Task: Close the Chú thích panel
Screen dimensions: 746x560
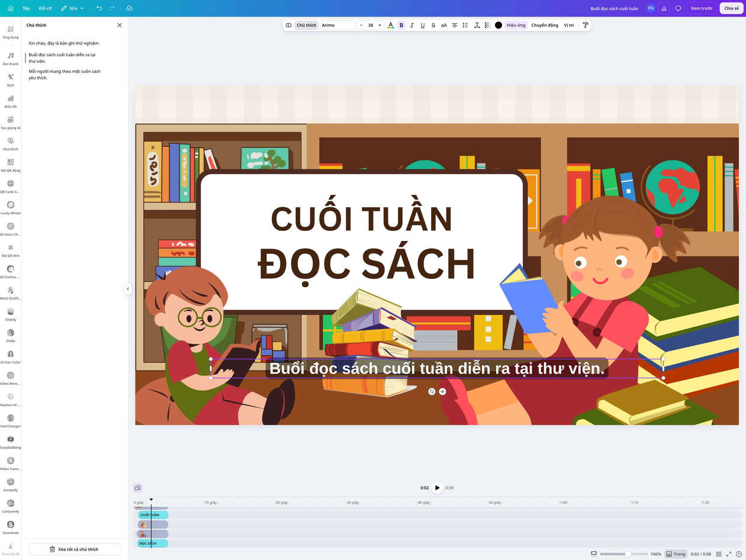Action: click(120, 25)
